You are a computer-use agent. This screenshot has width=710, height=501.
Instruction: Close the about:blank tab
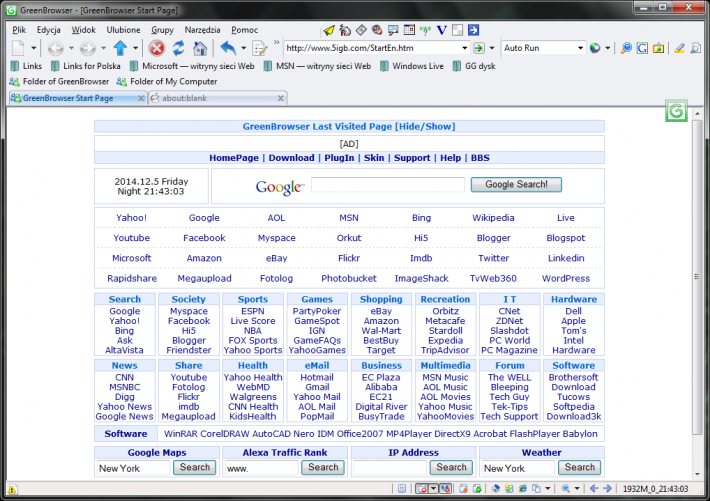281,98
